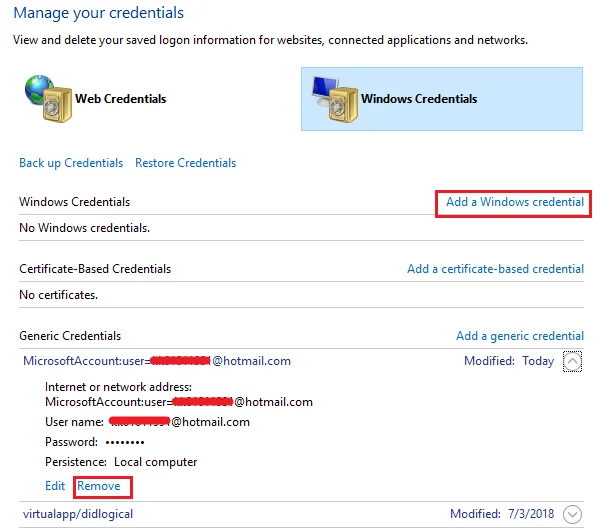
Task: Click the 'No Windows credentials.' text
Action: (x=85, y=228)
